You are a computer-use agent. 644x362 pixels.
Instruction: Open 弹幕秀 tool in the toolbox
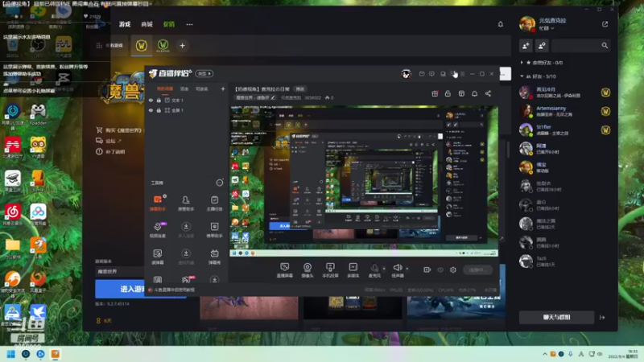click(x=214, y=257)
